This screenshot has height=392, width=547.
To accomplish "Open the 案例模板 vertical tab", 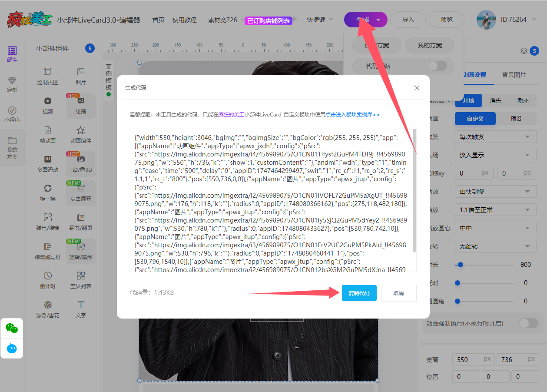I will coord(109,80).
